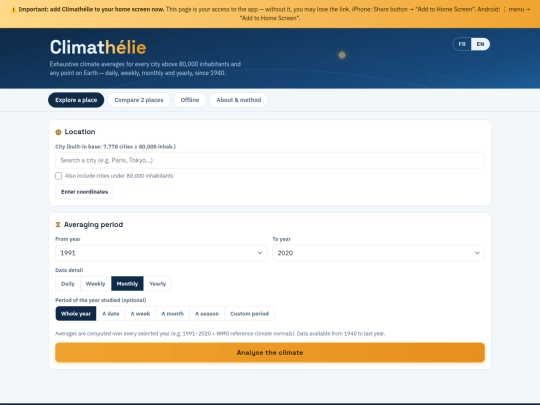
Task: Choose the A week period option
Action: pos(140,314)
